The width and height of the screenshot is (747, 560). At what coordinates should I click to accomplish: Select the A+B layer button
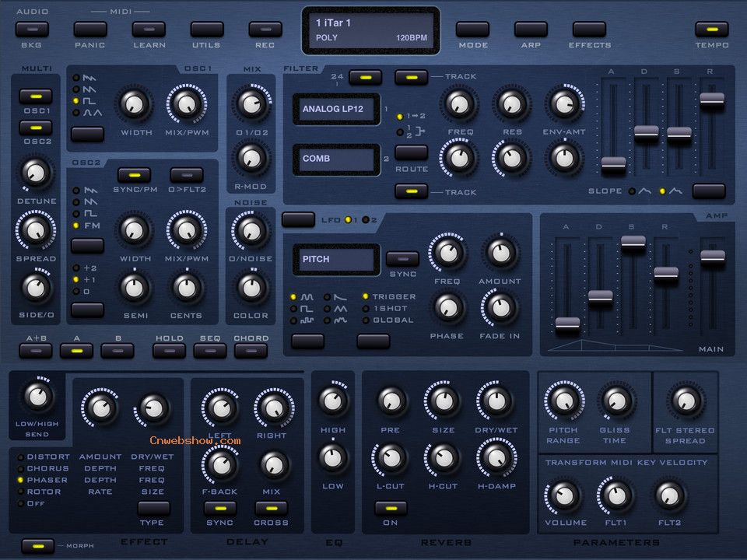[36, 351]
